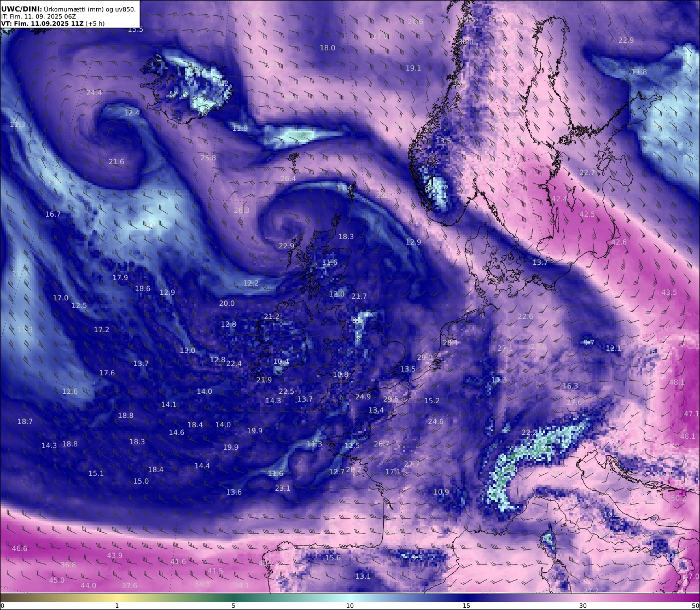The width and height of the screenshot is (700, 610).
Task: Click the 15.0 value label
Action: coord(141,481)
